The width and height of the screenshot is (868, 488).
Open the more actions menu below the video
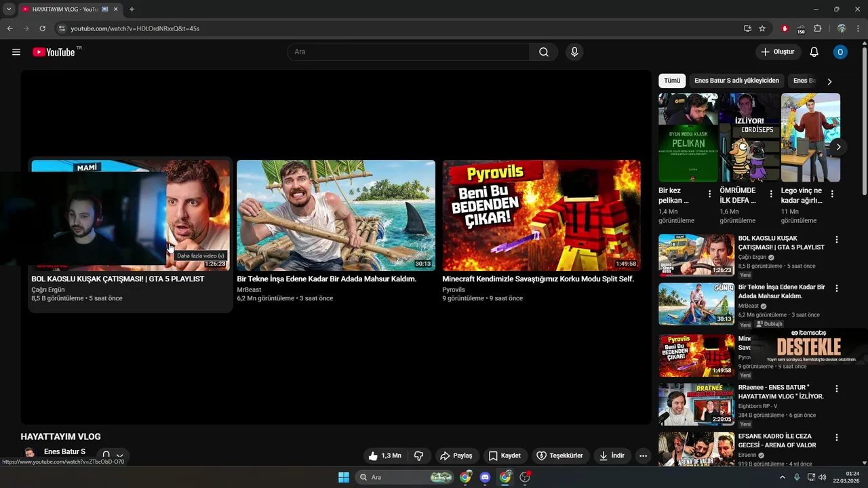(x=643, y=456)
